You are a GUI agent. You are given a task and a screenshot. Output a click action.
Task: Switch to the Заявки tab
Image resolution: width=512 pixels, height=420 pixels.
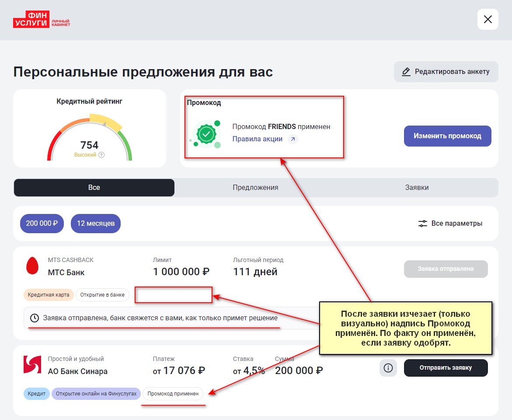tap(417, 188)
